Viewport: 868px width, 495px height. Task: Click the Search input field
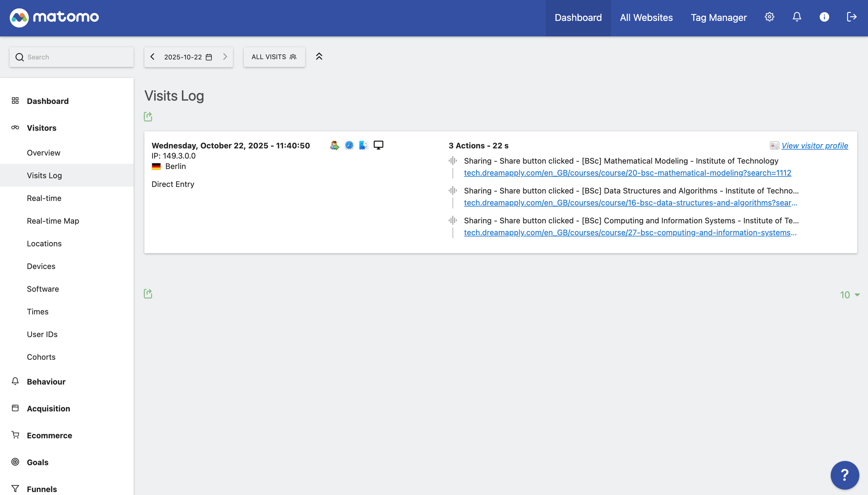pyautogui.click(x=72, y=57)
